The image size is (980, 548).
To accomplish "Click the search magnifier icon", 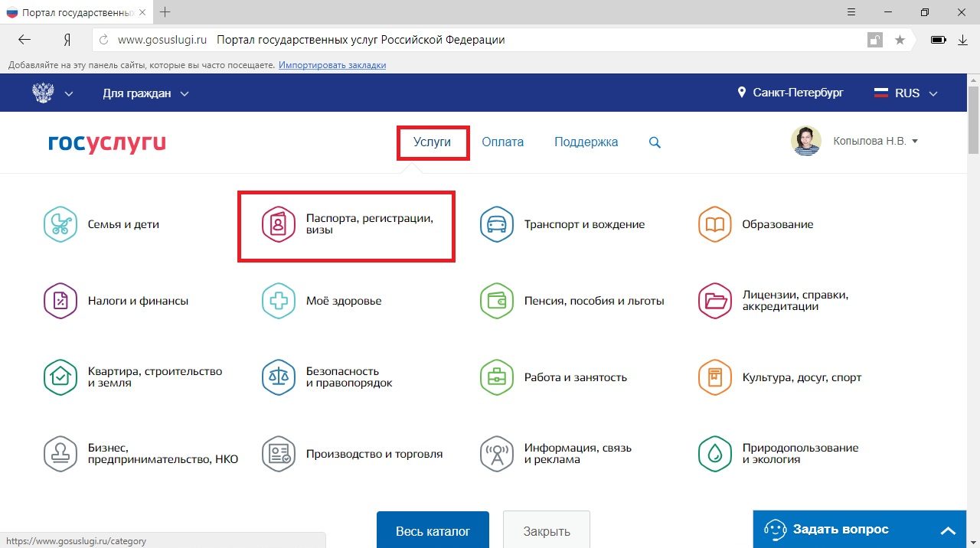I will tap(655, 142).
